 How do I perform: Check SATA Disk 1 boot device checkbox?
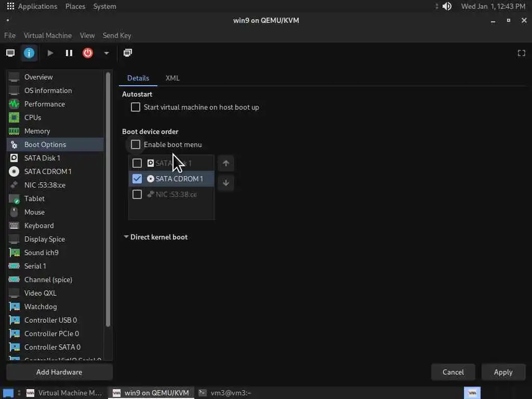click(137, 163)
